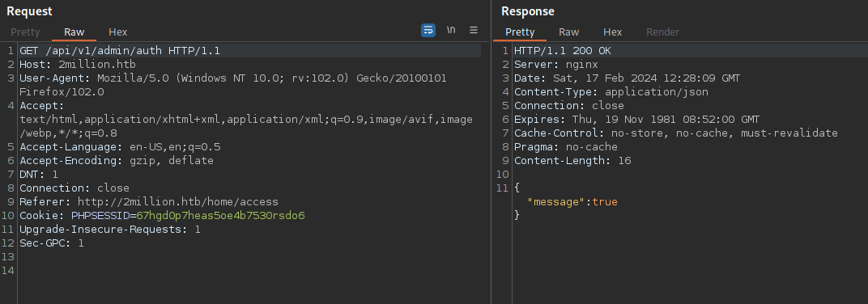This screenshot has width=868, height=304.
Task: Click Content-Type: application/json header
Action: click(x=611, y=92)
